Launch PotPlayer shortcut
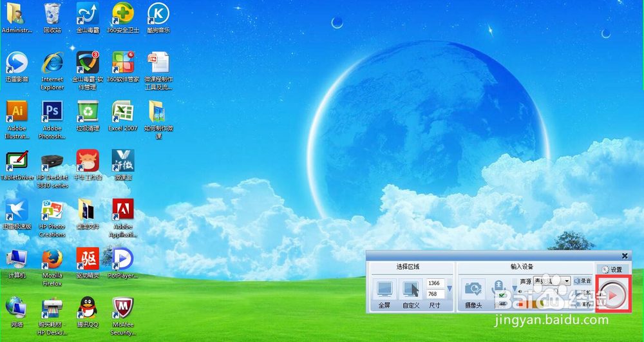This screenshot has width=644, height=342. pyautogui.click(x=123, y=263)
